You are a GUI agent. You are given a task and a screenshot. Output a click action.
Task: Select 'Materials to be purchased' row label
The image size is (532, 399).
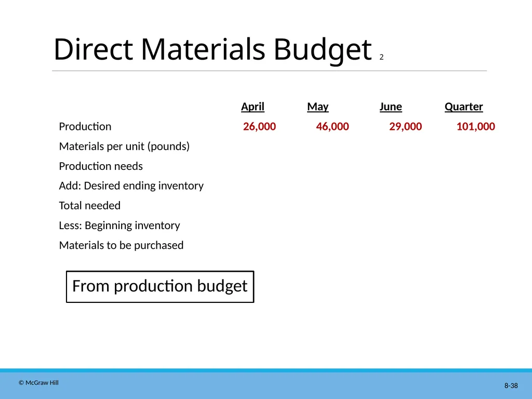121,245
